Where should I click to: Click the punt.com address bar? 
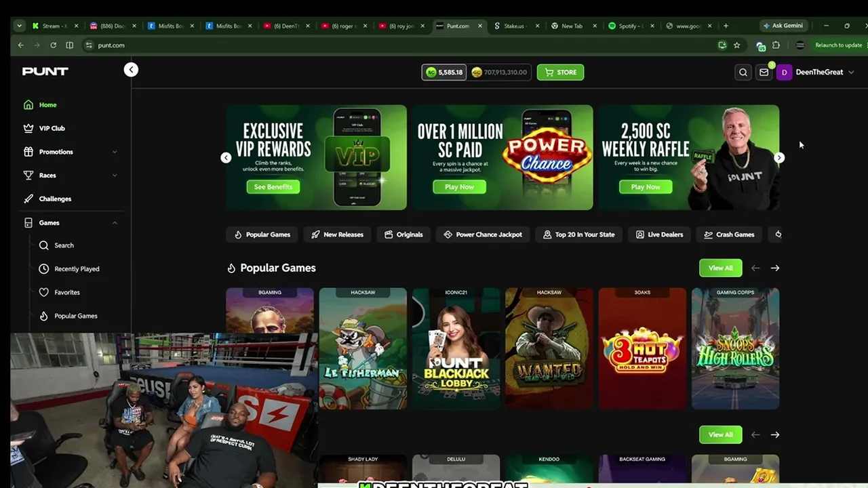coord(400,45)
